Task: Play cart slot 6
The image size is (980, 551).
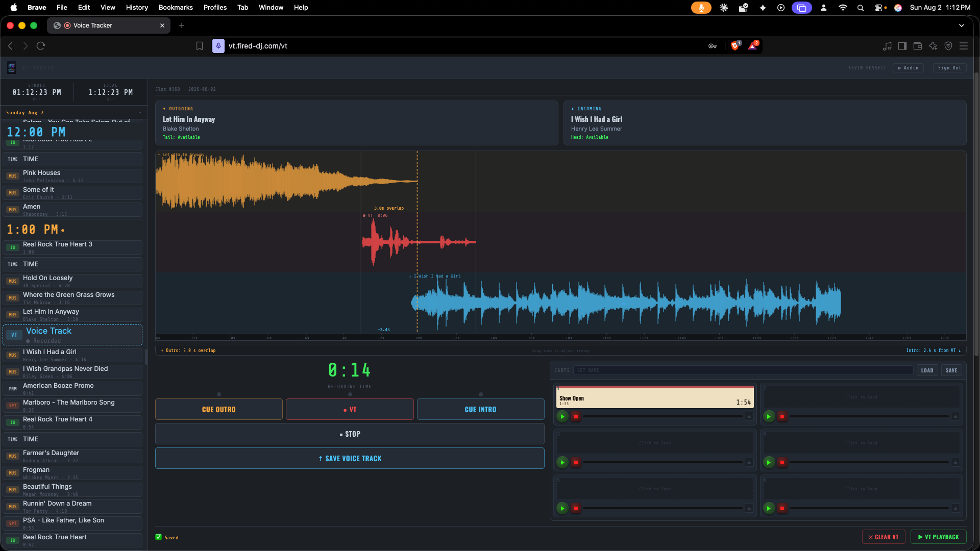Action: click(769, 508)
